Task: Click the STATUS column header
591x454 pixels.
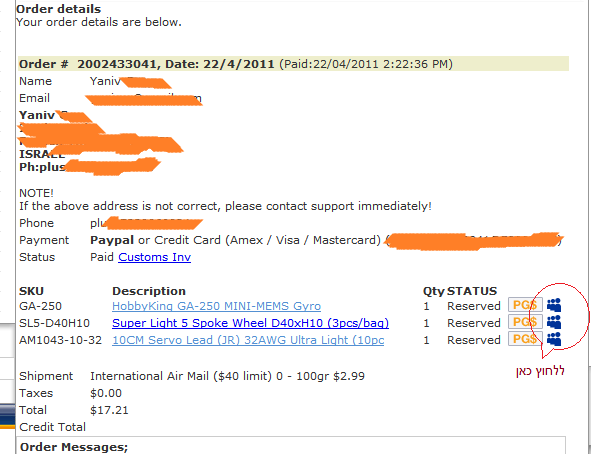Action: (x=472, y=291)
